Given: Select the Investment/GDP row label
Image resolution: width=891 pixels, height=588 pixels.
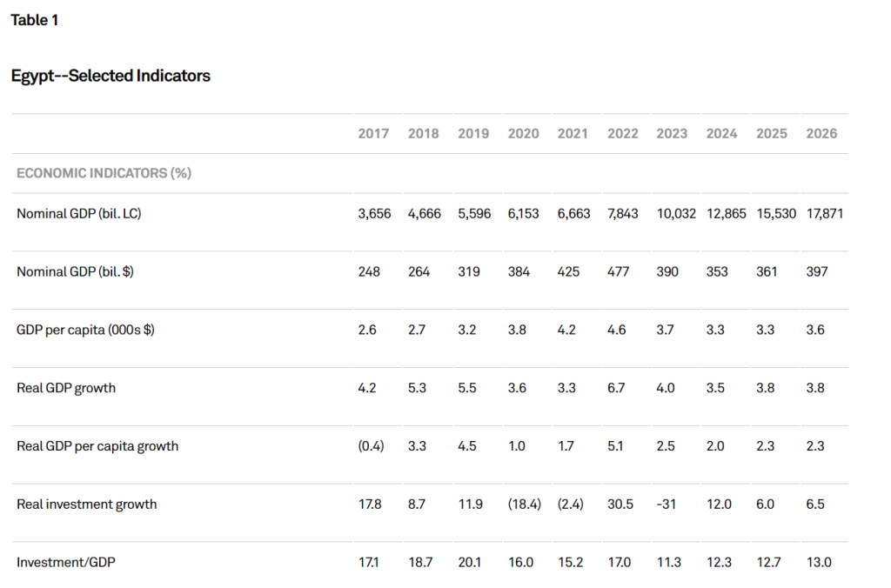Looking at the screenshot, I should pyautogui.click(x=66, y=562).
